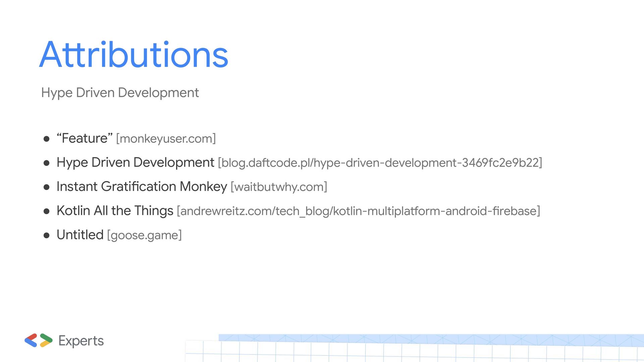This screenshot has height=362, width=644.
Task: Click bullet dot before Untitled
Action: point(47,235)
